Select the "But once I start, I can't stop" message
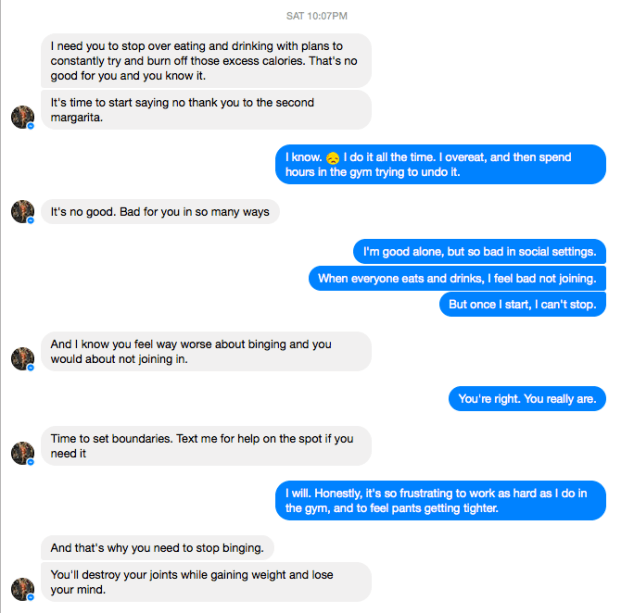 tap(522, 304)
